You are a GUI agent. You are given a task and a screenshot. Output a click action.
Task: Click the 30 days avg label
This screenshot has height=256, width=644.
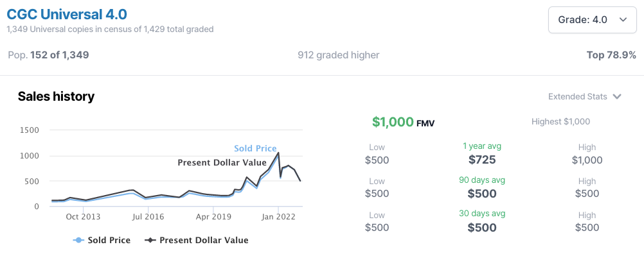pos(482,214)
